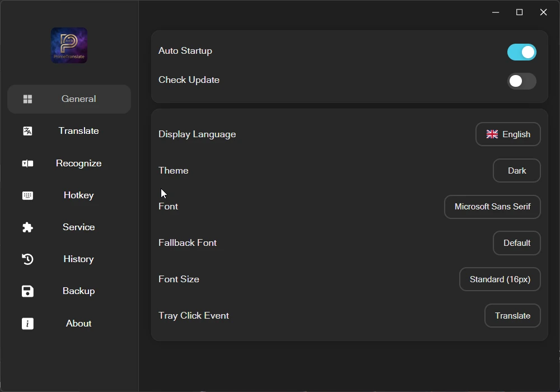Open the Font dropdown Microsoft Sans Serif
This screenshot has height=392, width=560.
492,207
